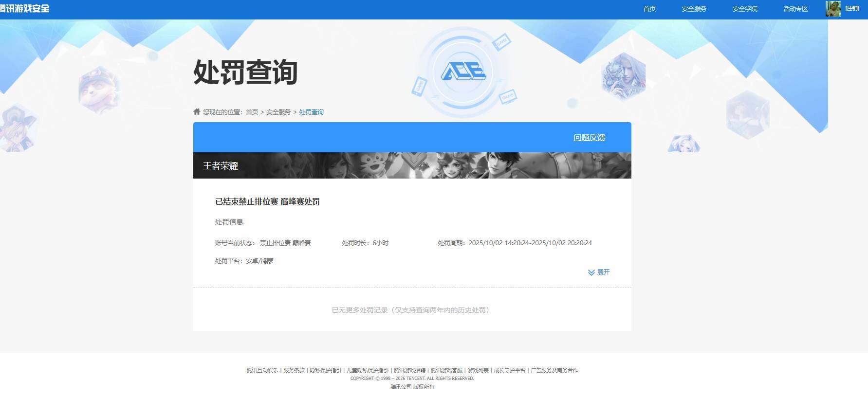Open 成长守护平台 footer link
The width and height of the screenshot is (868, 398).
tap(510, 370)
